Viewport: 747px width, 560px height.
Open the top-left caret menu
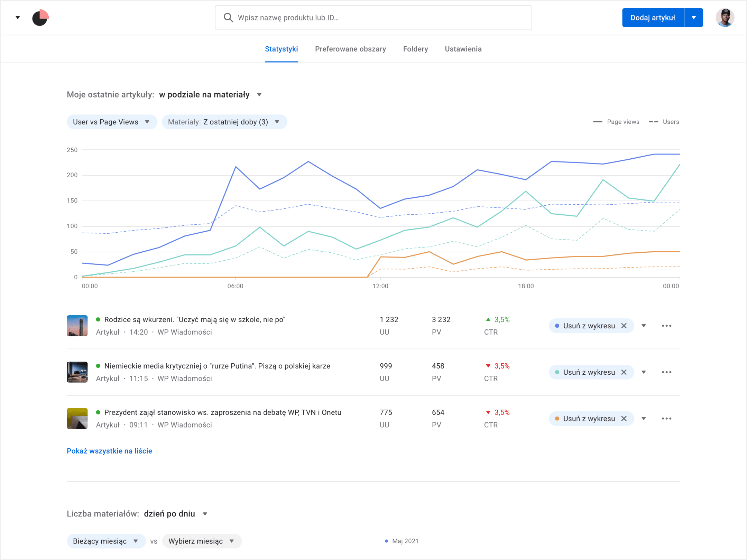tap(18, 18)
